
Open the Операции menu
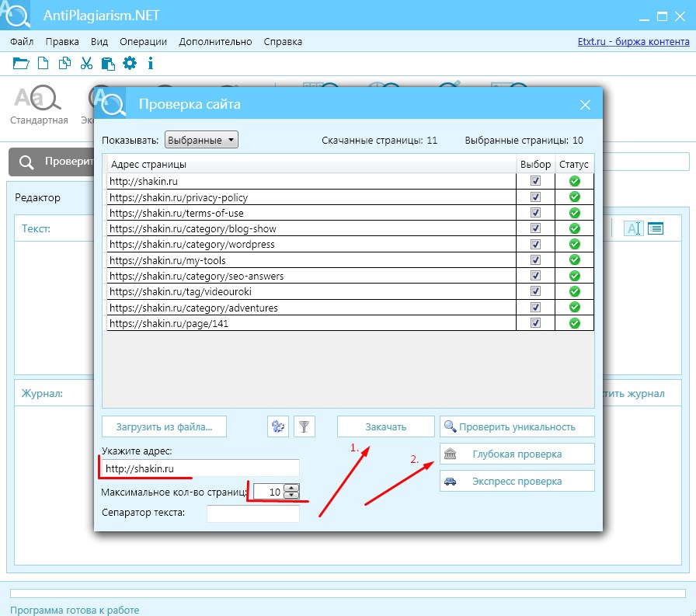click(x=143, y=42)
